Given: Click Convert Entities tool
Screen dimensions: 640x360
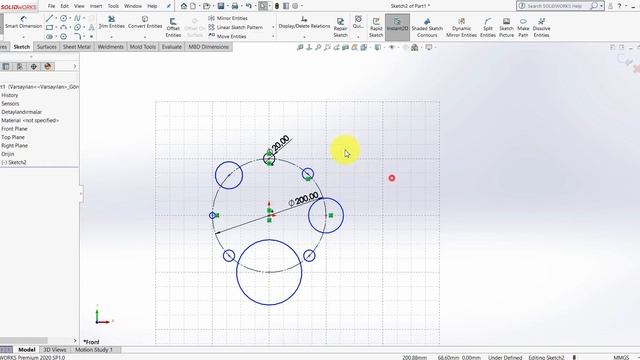Looking at the screenshot, I should (145, 22).
